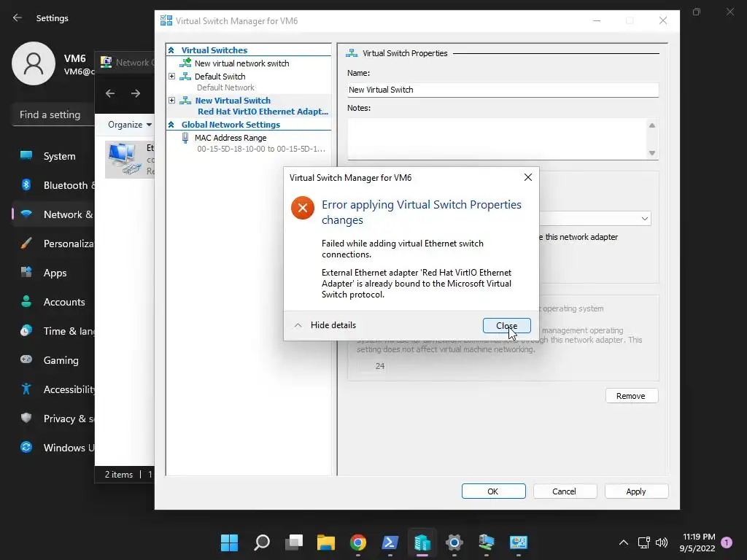Click back arrow in Network Connections window

point(110,93)
